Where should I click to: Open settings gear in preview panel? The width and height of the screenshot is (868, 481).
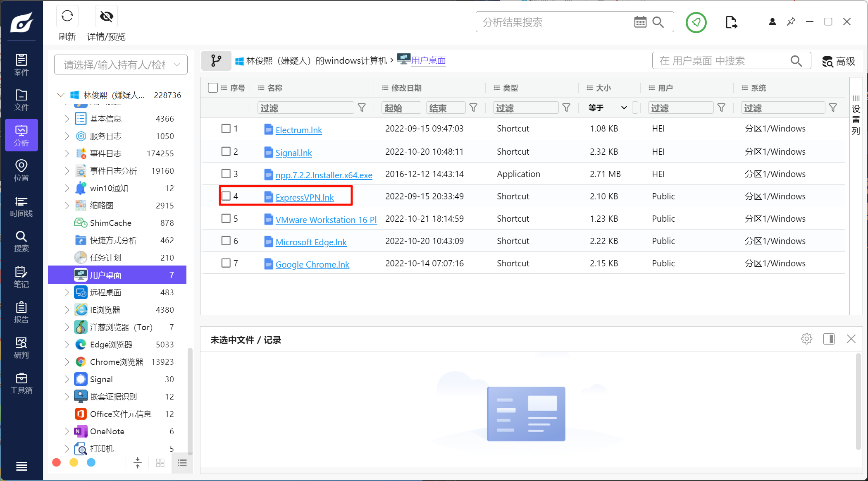(x=806, y=339)
